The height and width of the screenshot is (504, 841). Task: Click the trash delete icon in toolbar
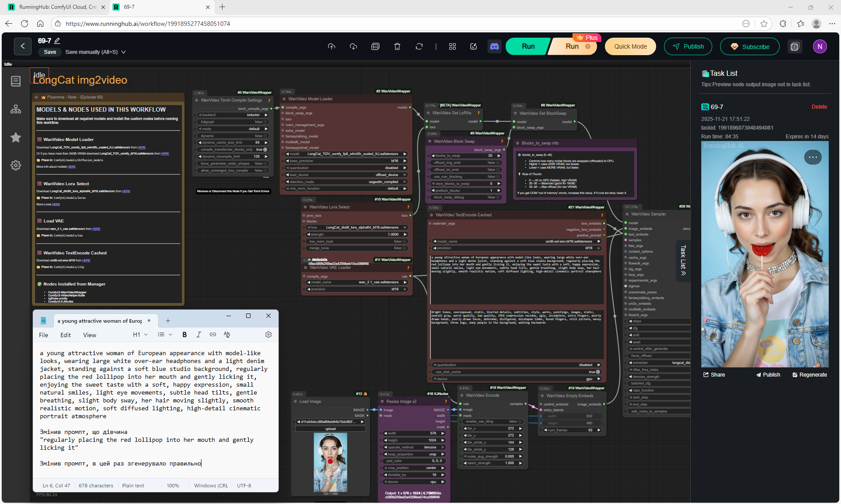[x=397, y=46]
